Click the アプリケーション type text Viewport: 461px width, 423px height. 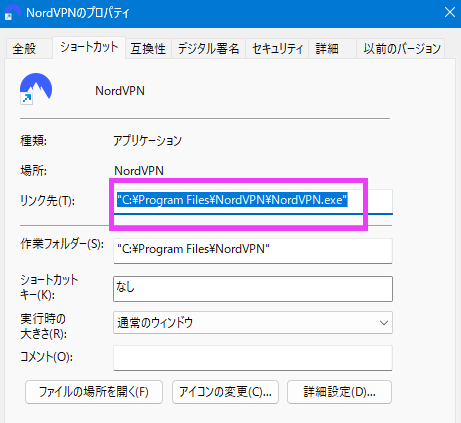(x=147, y=141)
